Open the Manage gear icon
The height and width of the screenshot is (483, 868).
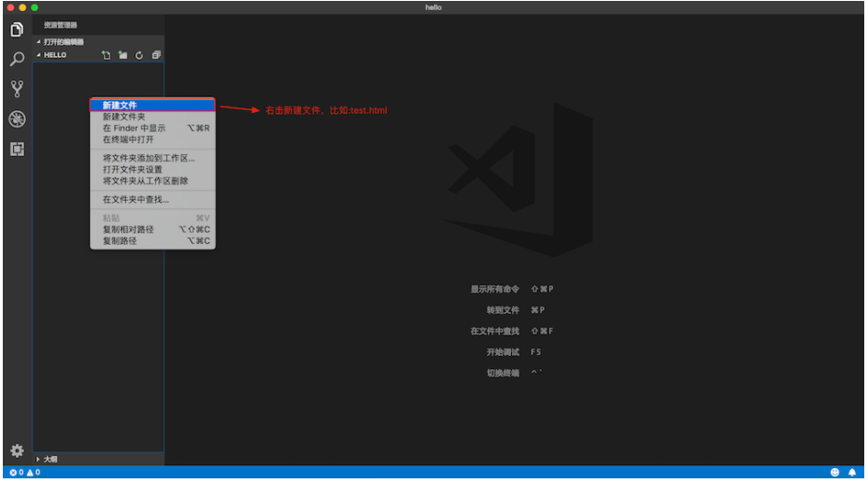pyautogui.click(x=17, y=451)
